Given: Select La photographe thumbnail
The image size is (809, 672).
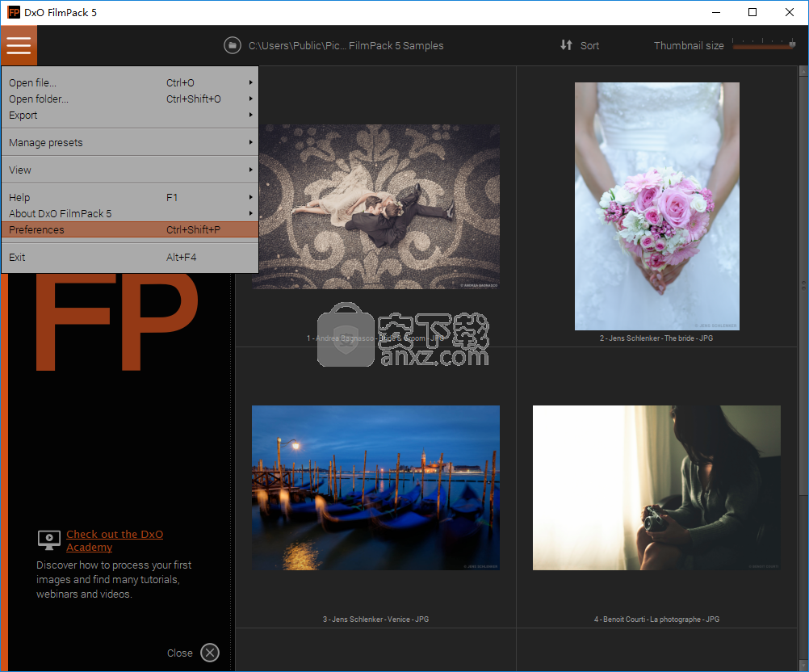Looking at the screenshot, I should [656, 488].
